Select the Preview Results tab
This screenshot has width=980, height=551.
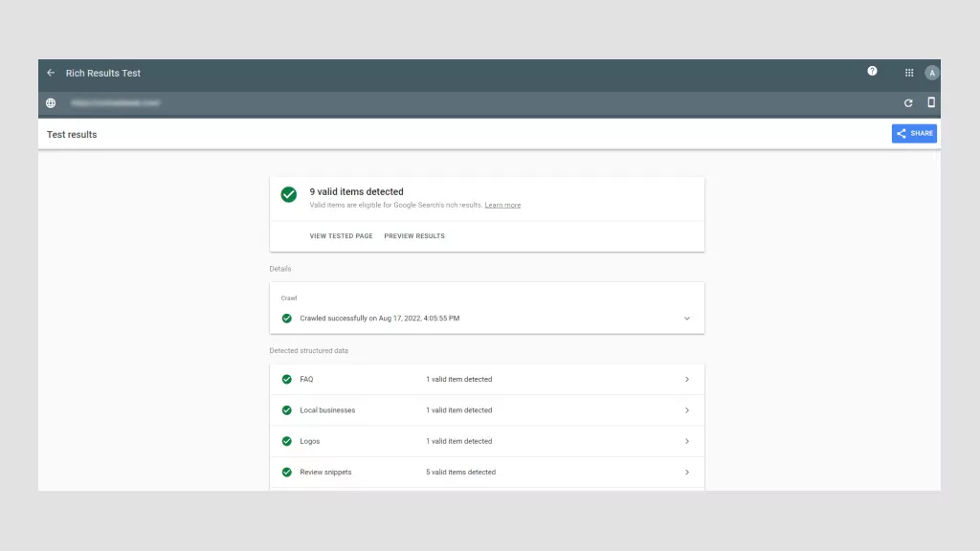[x=414, y=236]
